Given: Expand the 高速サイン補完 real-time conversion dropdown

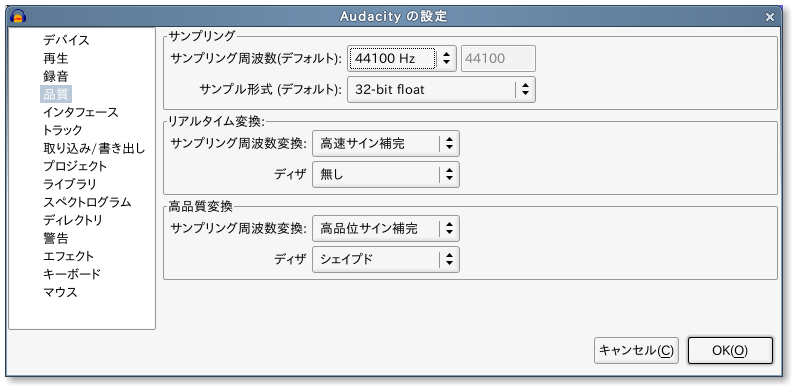Looking at the screenshot, I should (x=386, y=144).
